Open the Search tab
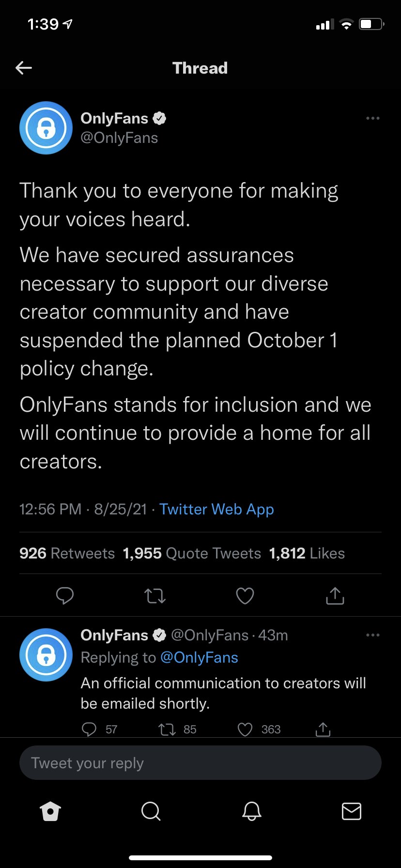This screenshot has width=401, height=868. (151, 811)
